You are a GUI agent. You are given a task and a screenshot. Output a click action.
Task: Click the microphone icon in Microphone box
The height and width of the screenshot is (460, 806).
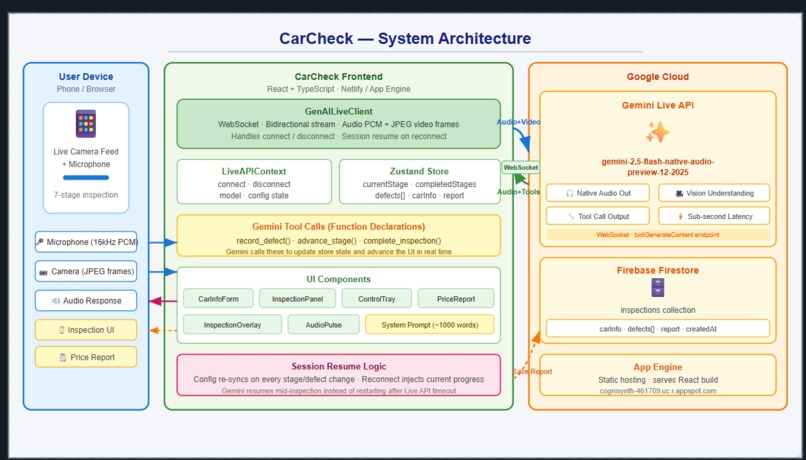pyautogui.click(x=40, y=242)
